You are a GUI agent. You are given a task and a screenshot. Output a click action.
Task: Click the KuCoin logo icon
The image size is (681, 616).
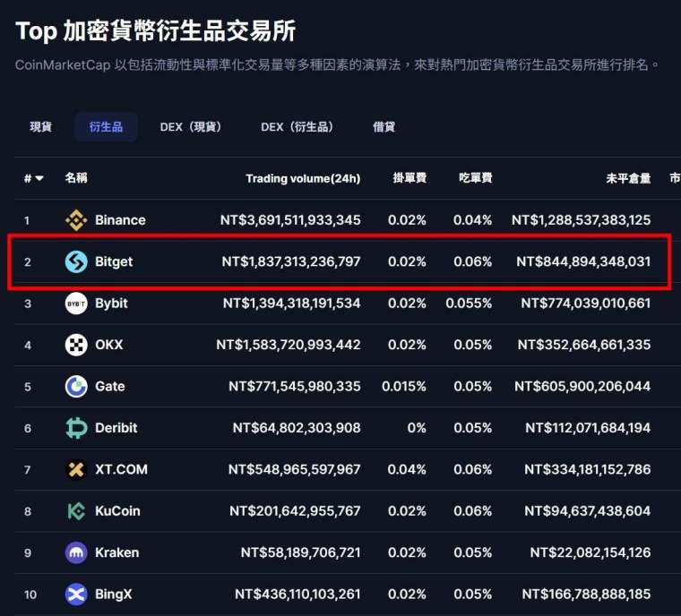(x=76, y=511)
